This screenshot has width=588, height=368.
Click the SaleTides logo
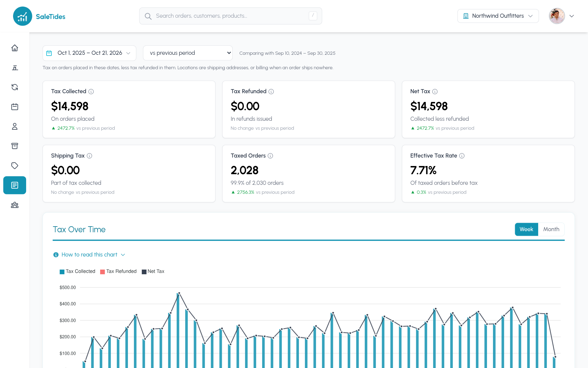(39, 16)
